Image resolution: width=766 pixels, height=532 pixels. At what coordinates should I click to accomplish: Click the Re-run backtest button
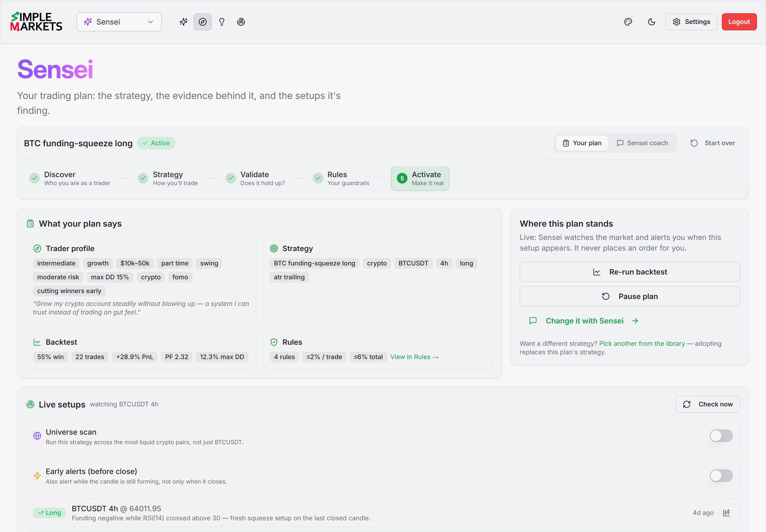tap(630, 272)
